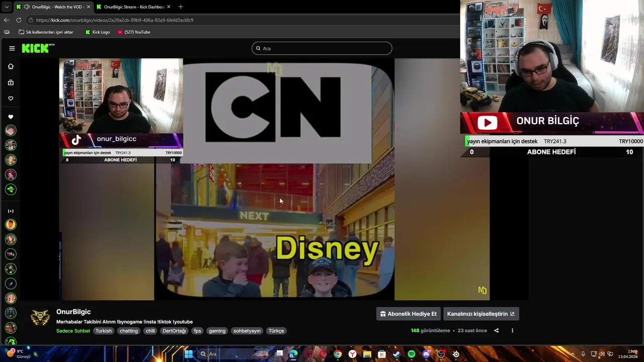Screen dimensions: 644x362
Task: Select the DertOrtağı tag
Action: click(x=174, y=331)
